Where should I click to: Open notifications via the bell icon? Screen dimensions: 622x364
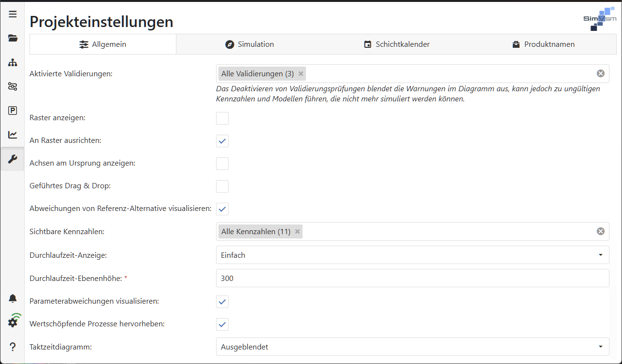(x=13, y=298)
